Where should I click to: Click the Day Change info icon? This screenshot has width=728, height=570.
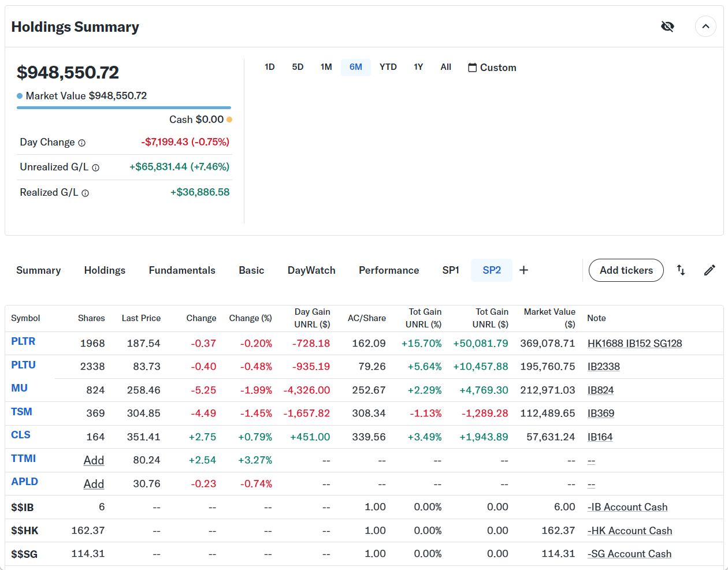82,143
